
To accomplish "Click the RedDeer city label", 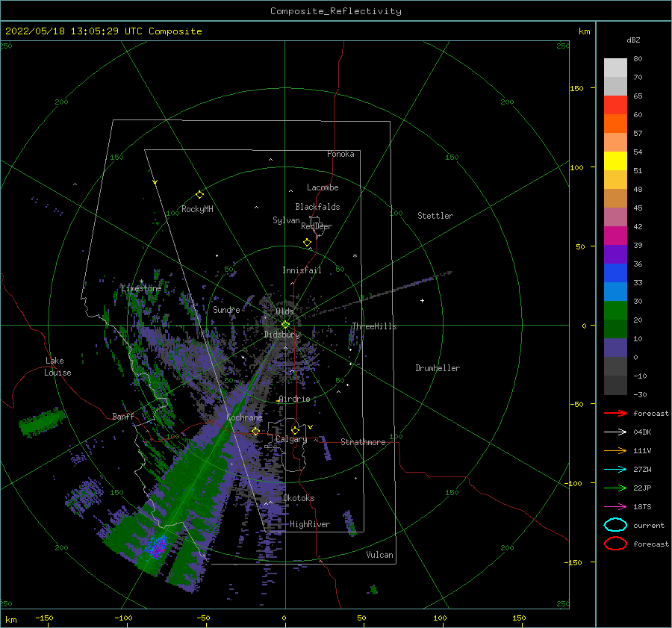I will click(x=317, y=226).
